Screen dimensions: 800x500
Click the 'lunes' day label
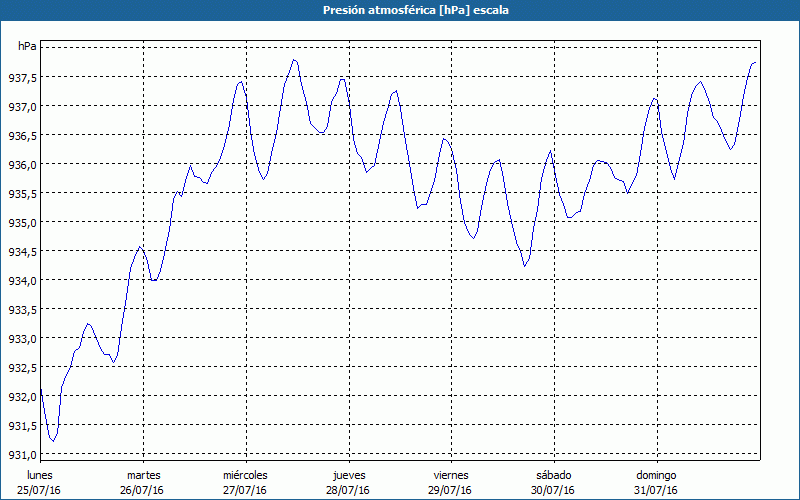[40, 475]
